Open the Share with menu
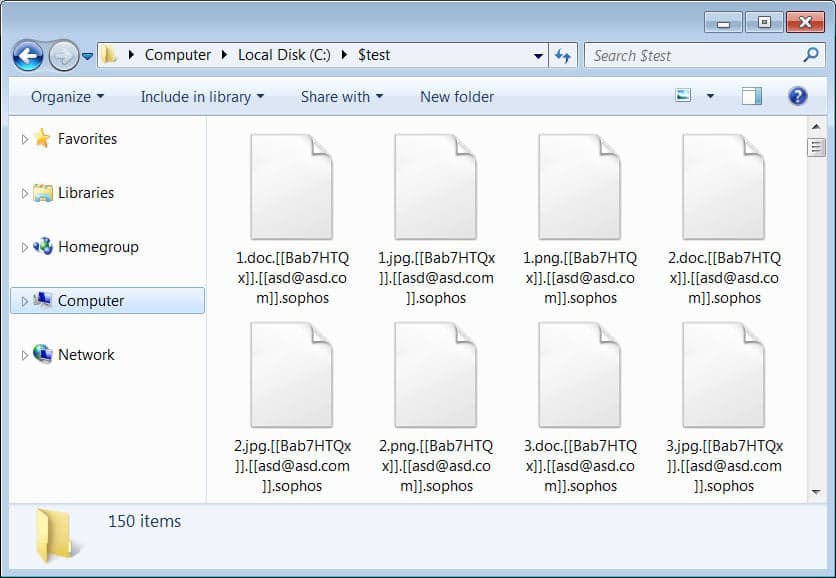The width and height of the screenshot is (836, 578). 341,96
